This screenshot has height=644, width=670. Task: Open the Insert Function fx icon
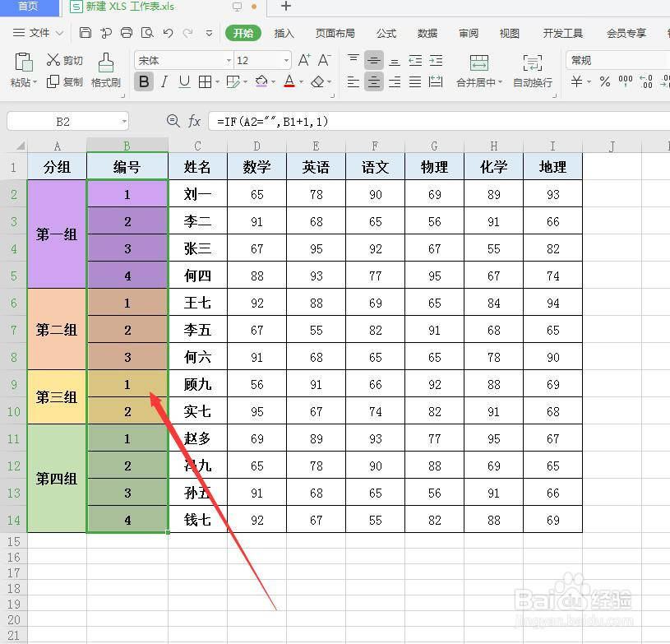coord(194,121)
